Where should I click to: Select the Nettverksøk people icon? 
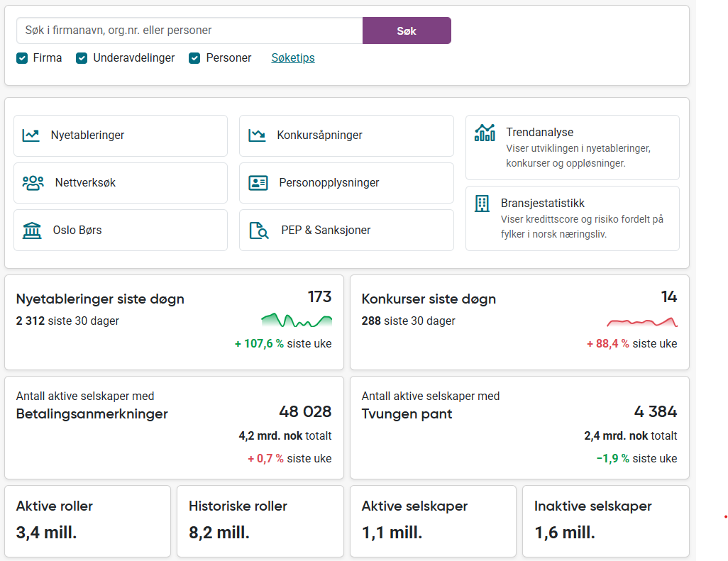coord(31,182)
